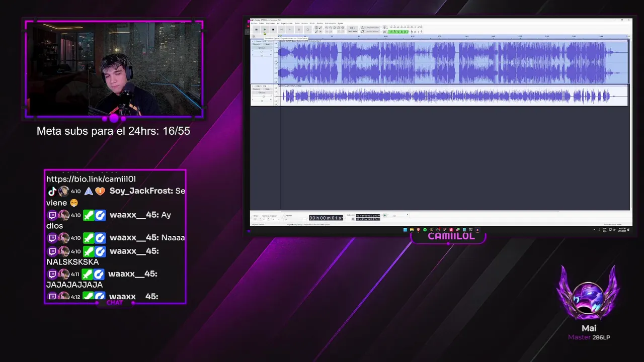
Task: Open the Windows Start menu
Action: coord(405,230)
